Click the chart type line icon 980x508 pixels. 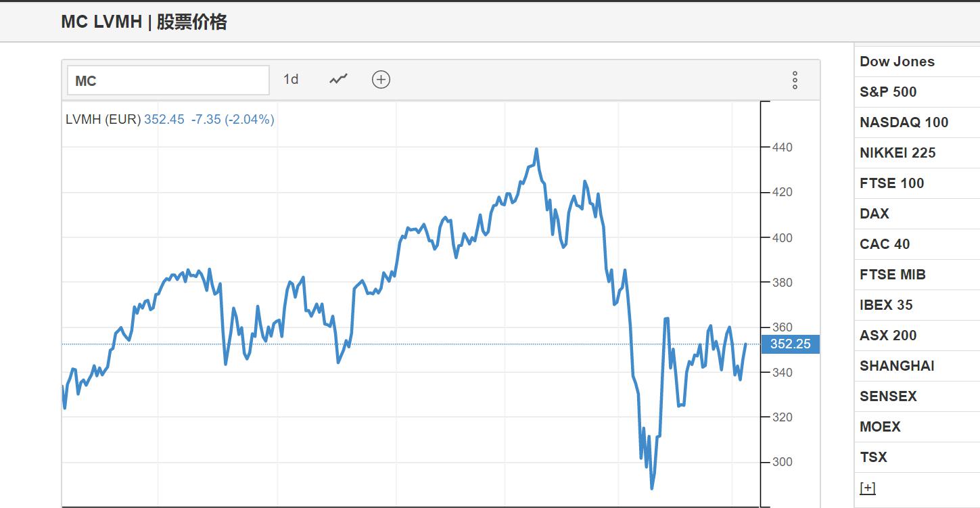coord(338,80)
